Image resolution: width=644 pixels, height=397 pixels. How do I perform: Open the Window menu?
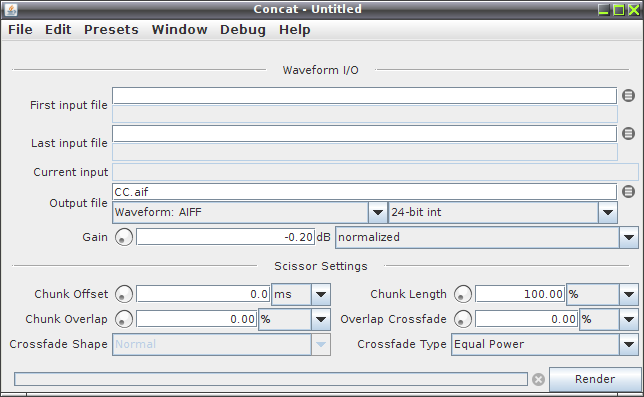pyautogui.click(x=179, y=30)
